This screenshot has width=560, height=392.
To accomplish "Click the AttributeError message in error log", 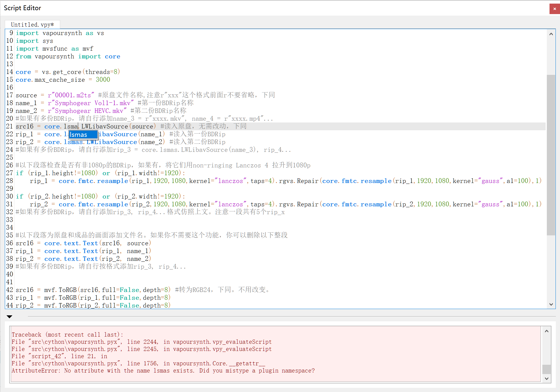I will [163, 371].
